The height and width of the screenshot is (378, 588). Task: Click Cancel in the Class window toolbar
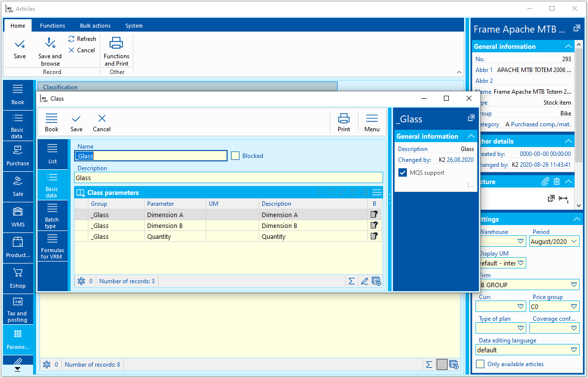click(102, 122)
